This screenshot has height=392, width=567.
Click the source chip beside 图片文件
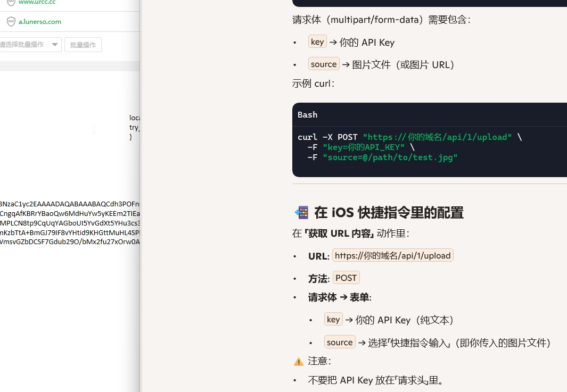point(324,64)
